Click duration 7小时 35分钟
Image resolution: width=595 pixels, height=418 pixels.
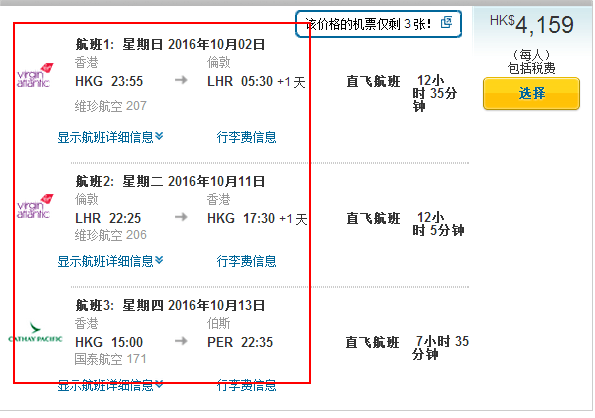click(441, 348)
